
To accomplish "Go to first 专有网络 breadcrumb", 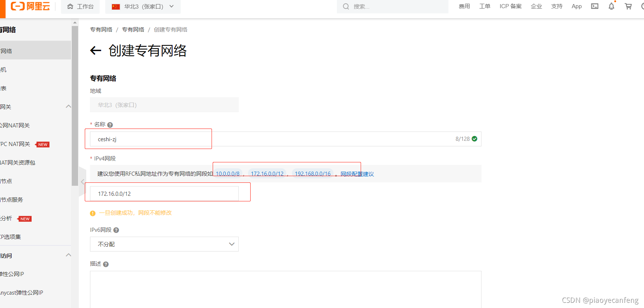I will click(101, 29).
